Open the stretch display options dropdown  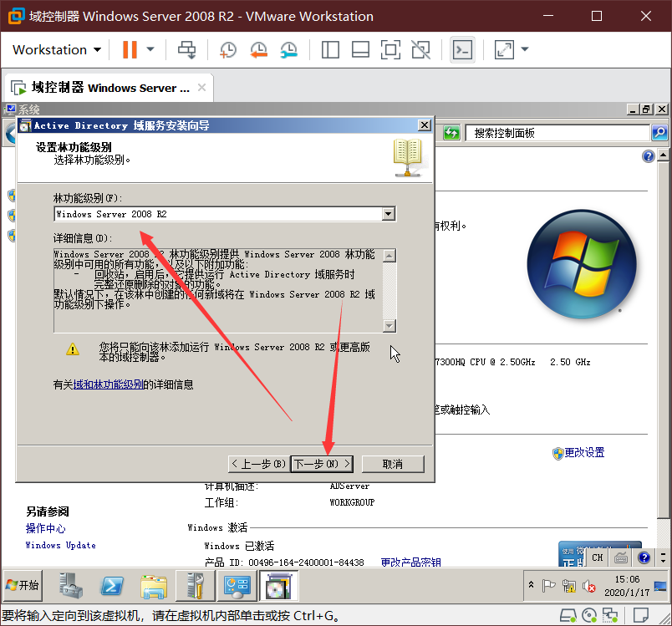[525, 49]
